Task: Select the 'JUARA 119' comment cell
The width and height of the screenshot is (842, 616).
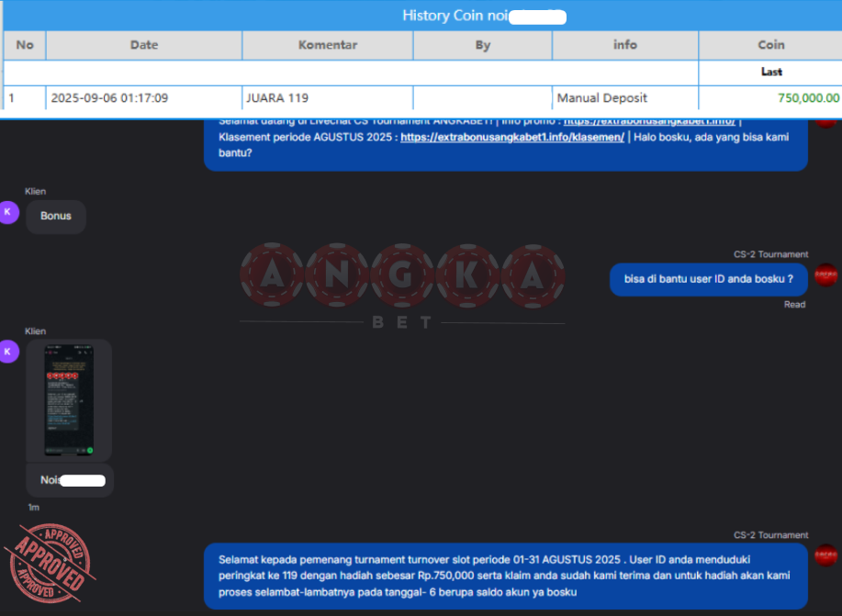Action: click(x=328, y=97)
